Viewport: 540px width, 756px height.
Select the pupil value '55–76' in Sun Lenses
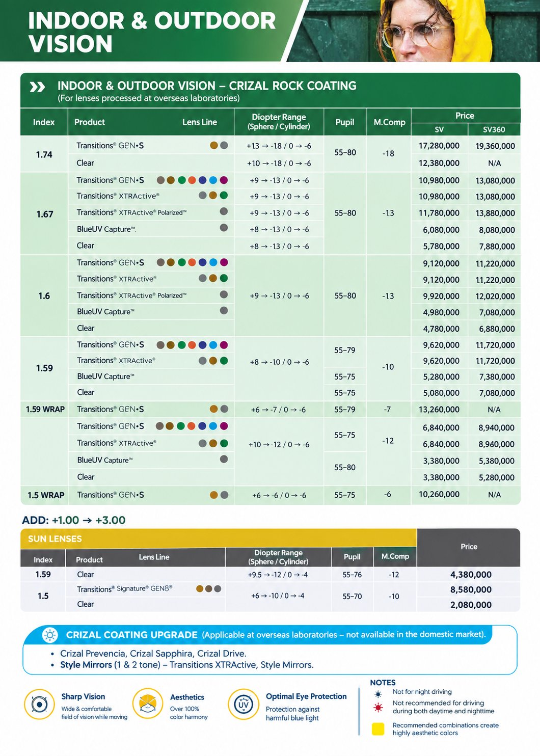pos(352,575)
